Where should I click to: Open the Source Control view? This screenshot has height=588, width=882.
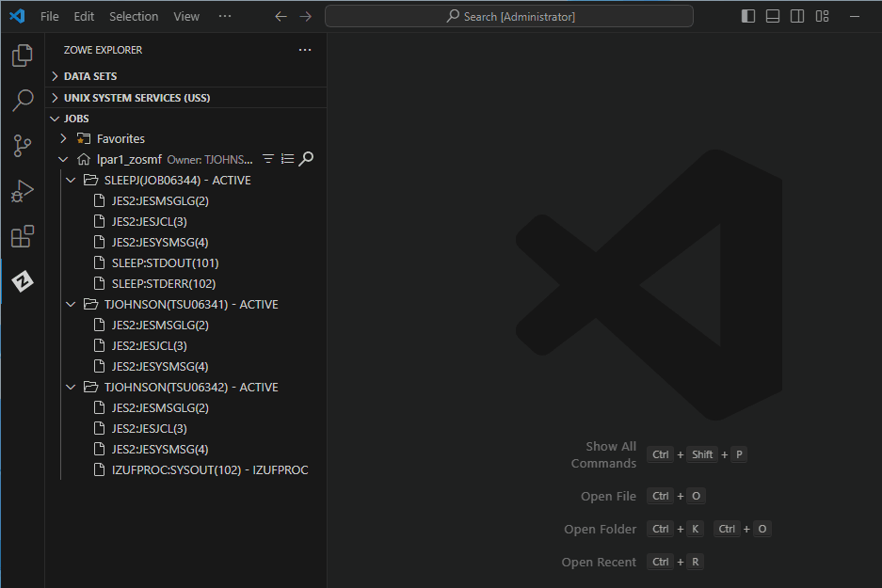(x=23, y=145)
